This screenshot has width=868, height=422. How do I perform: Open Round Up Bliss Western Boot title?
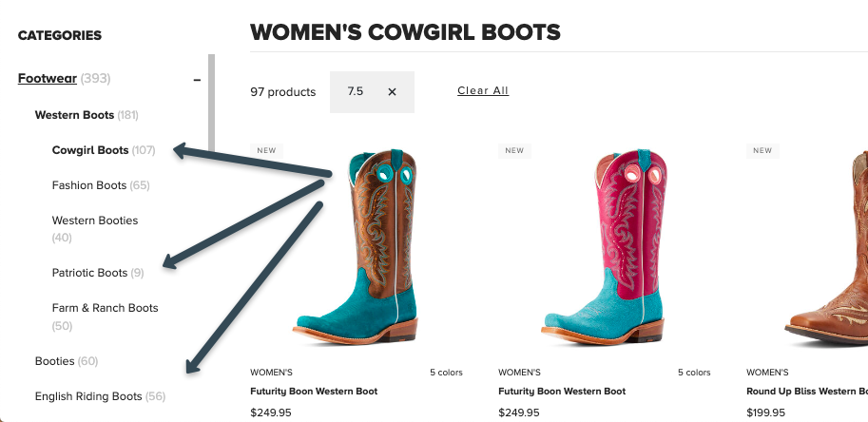coord(806,392)
